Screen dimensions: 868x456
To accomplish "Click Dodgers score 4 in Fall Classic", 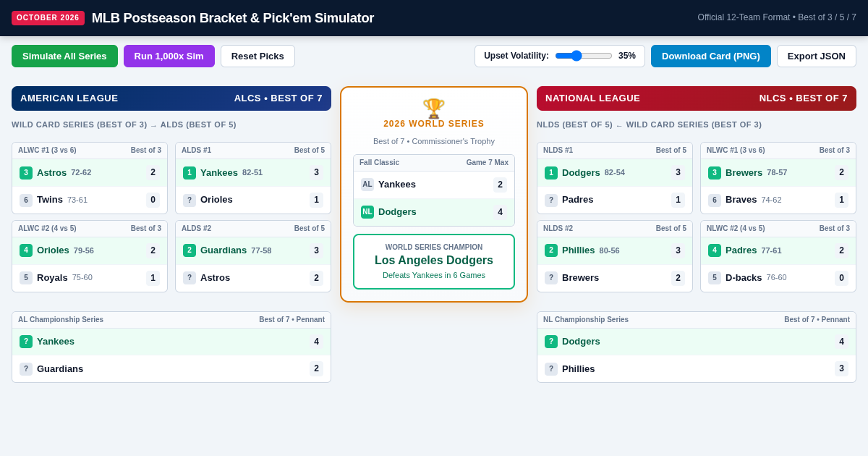I will (x=500, y=212).
